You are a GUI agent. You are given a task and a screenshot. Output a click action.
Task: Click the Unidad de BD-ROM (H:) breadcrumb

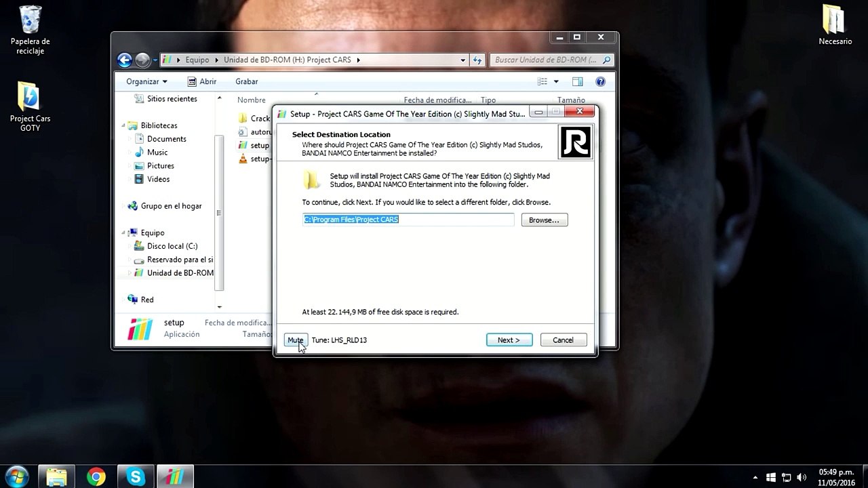click(x=288, y=60)
